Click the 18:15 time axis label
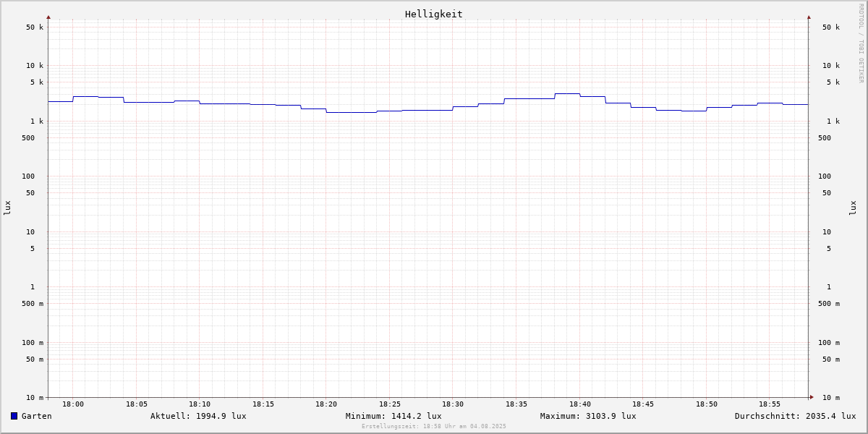This screenshot has width=868, height=434. pos(263,404)
